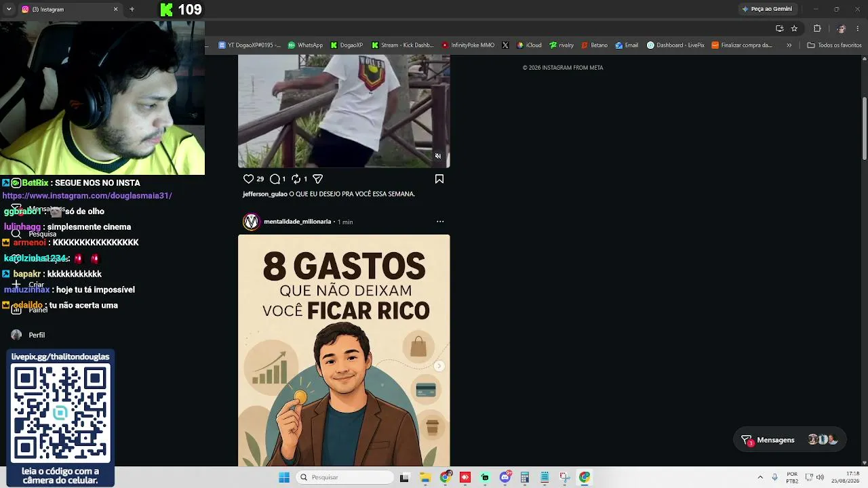Expand hidden bookmarks chevron
Image resolution: width=868 pixels, height=488 pixels.
coord(789,45)
